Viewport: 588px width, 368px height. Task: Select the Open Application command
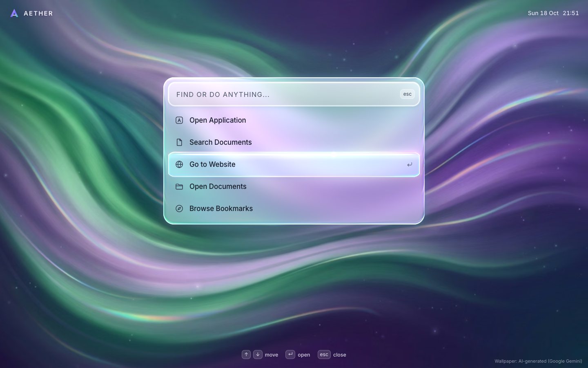pos(294,120)
